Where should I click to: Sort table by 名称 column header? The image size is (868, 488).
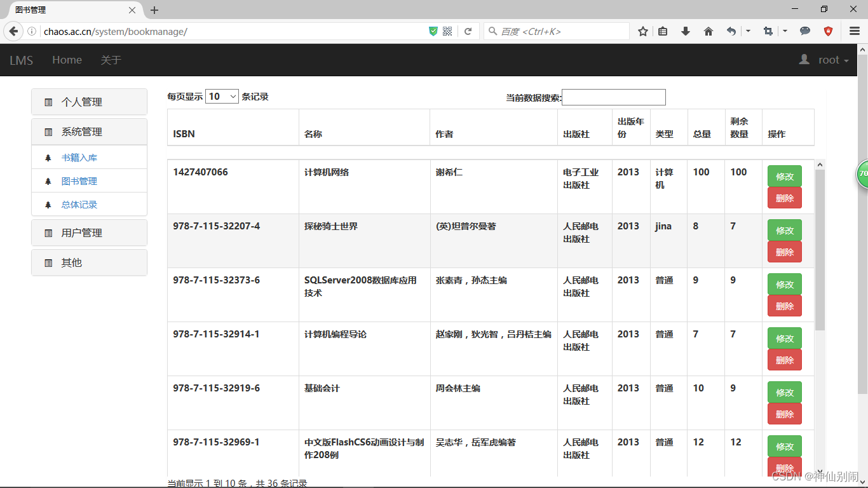coord(365,128)
